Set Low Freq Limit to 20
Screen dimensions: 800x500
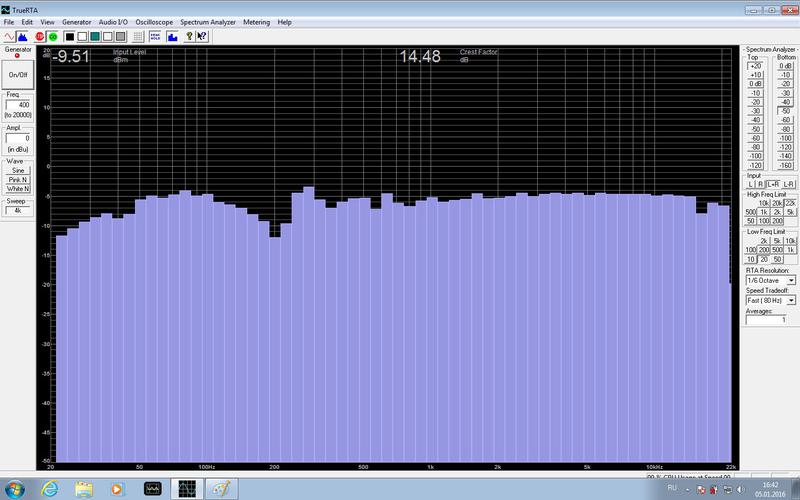pyautogui.click(x=764, y=259)
